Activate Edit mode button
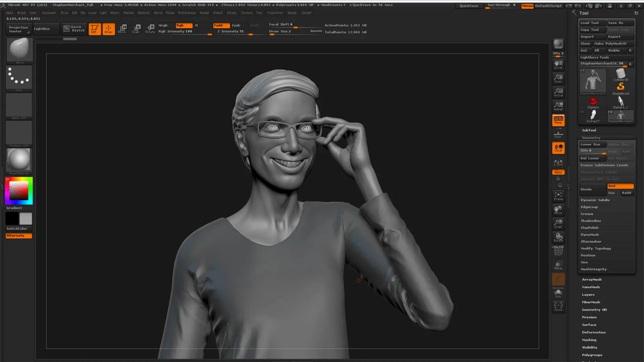Viewport: 644px width, 362px height. coord(95,29)
